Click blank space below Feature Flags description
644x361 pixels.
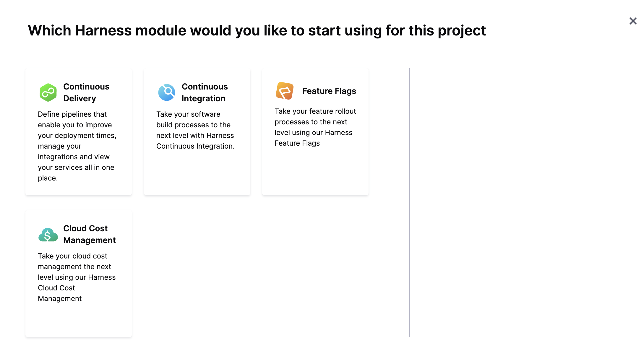[x=315, y=171]
